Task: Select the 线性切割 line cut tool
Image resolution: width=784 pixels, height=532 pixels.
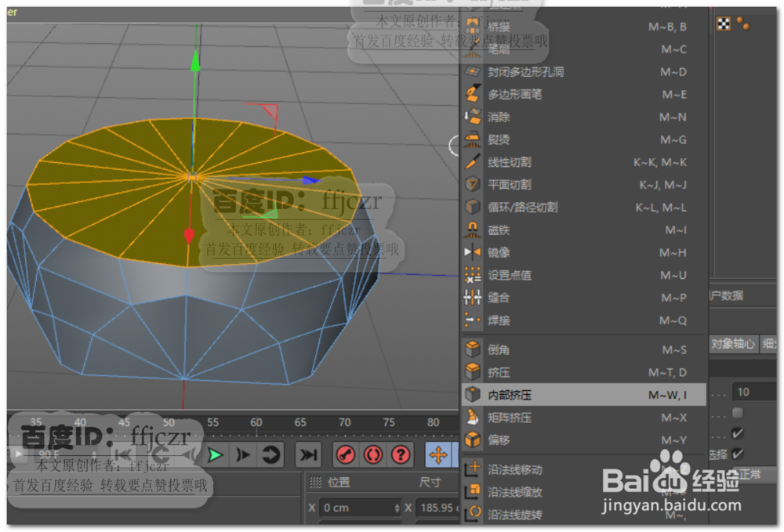Action: coord(583,162)
